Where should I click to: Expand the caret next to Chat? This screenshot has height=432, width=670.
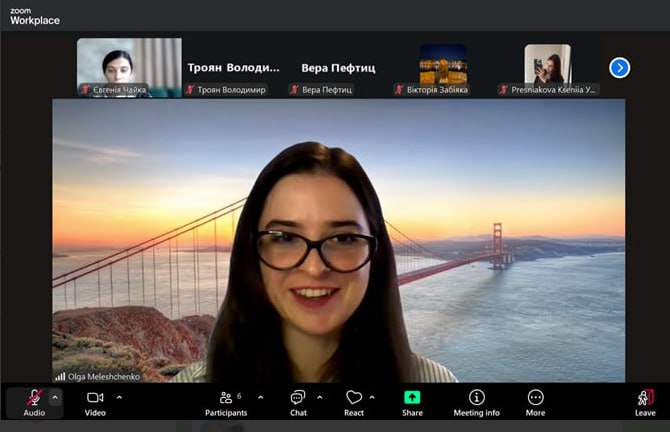pyautogui.click(x=320, y=397)
